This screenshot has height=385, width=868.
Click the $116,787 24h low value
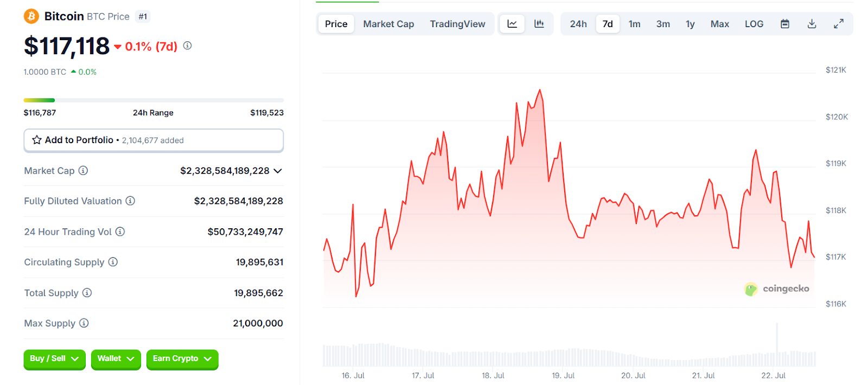pos(40,113)
